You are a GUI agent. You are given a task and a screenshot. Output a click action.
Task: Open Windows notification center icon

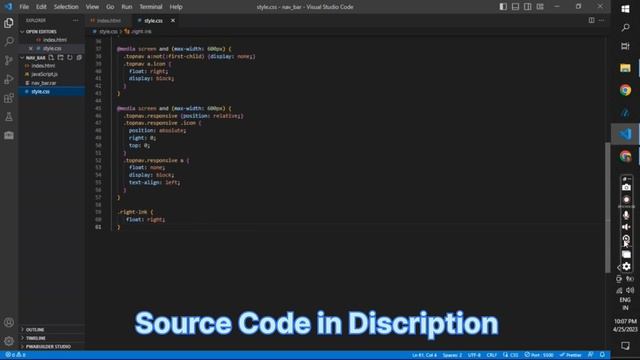(625, 346)
